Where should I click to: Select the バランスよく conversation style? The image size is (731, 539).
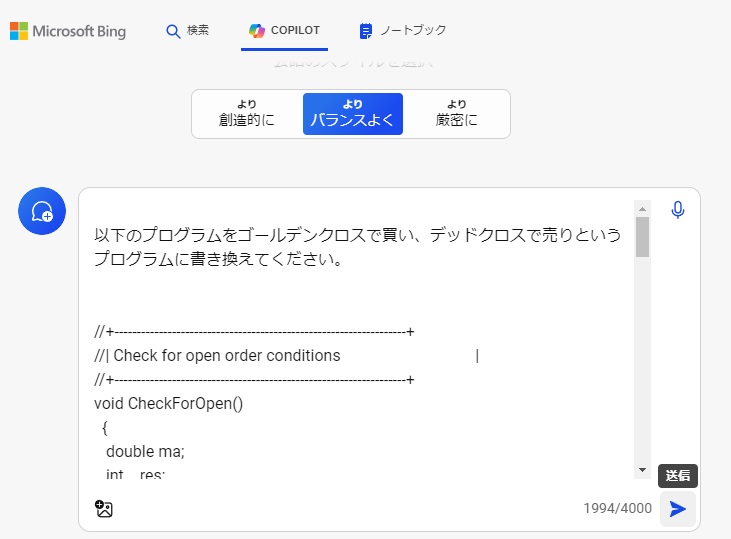pos(352,114)
